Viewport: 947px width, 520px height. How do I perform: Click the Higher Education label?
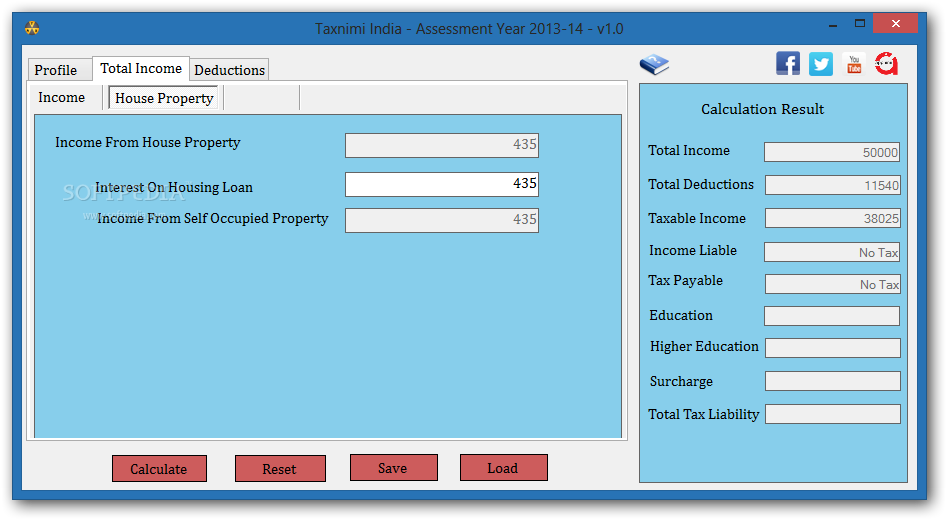tap(704, 347)
